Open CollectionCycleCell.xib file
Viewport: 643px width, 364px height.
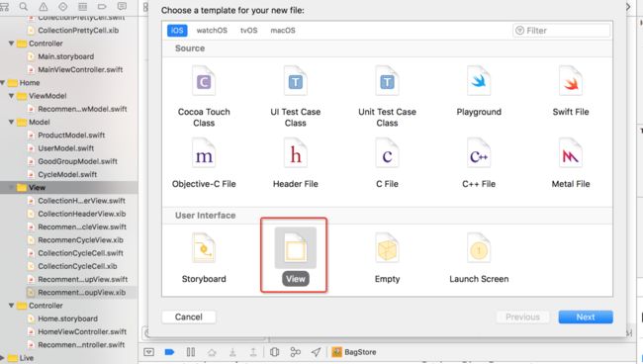[77, 266]
